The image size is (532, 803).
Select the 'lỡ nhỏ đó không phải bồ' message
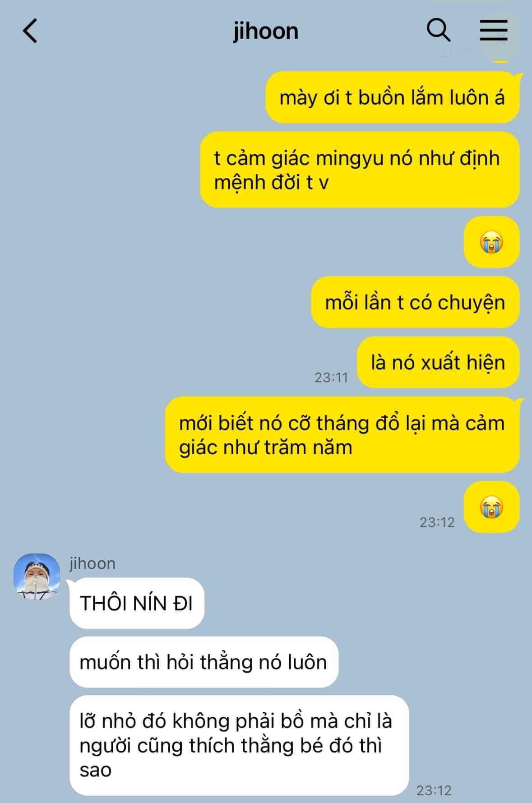pyautogui.click(x=239, y=745)
